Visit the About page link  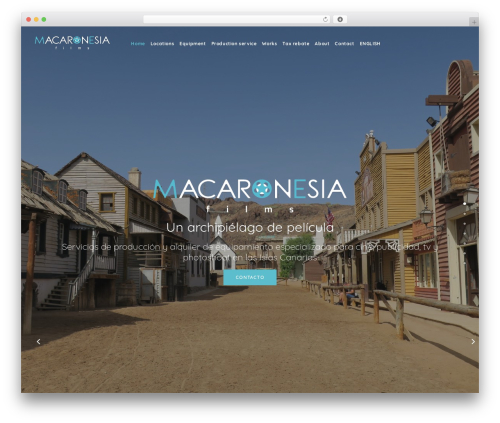(322, 44)
